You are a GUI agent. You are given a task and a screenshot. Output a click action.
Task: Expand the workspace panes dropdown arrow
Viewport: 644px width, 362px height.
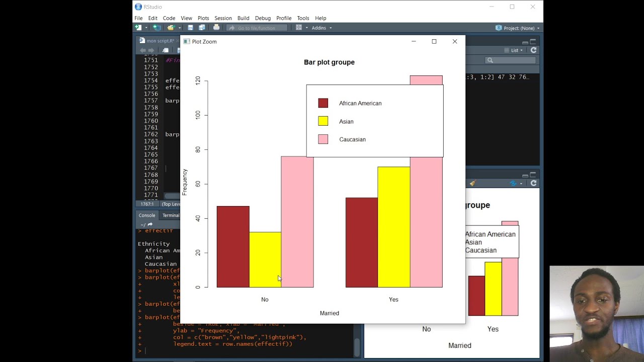click(x=307, y=28)
